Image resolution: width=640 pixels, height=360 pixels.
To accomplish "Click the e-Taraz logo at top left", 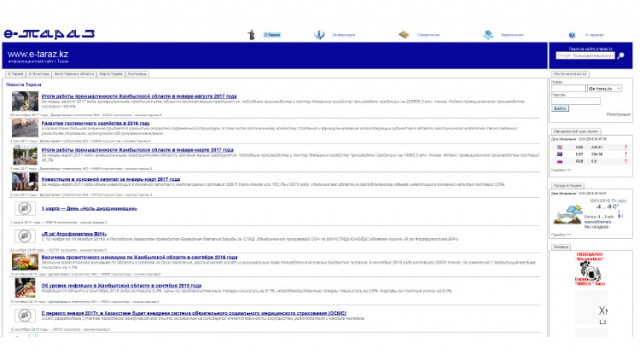I will click(x=49, y=34).
